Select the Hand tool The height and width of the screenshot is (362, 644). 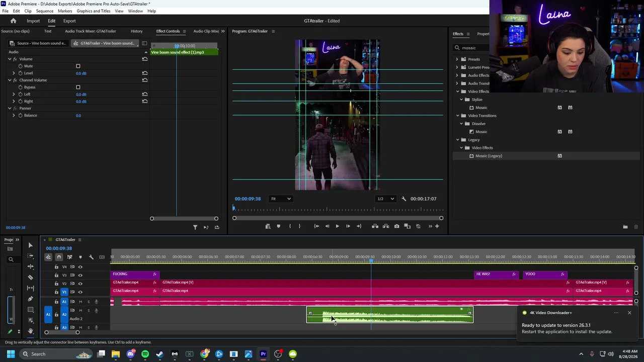click(30, 331)
